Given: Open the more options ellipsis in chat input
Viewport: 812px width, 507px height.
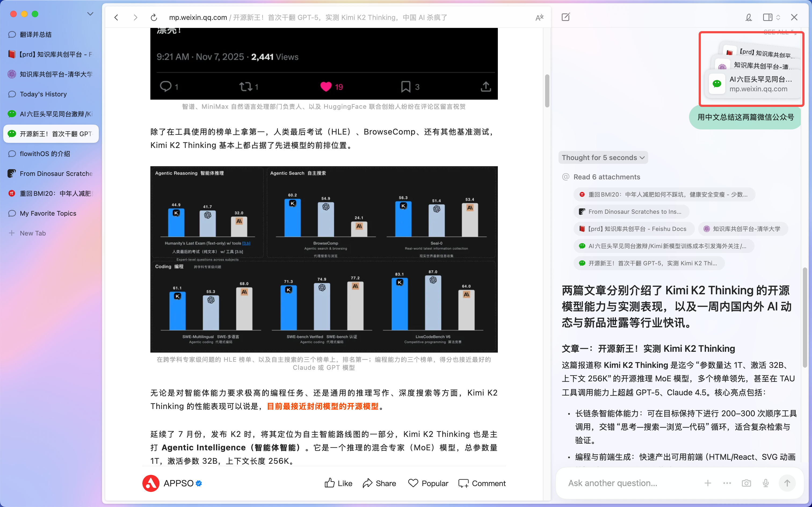Looking at the screenshot, I should click(727, 483).
